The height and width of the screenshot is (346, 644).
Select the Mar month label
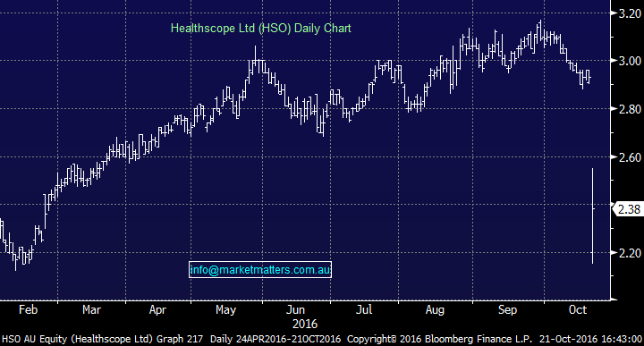[x=91, y=309]
